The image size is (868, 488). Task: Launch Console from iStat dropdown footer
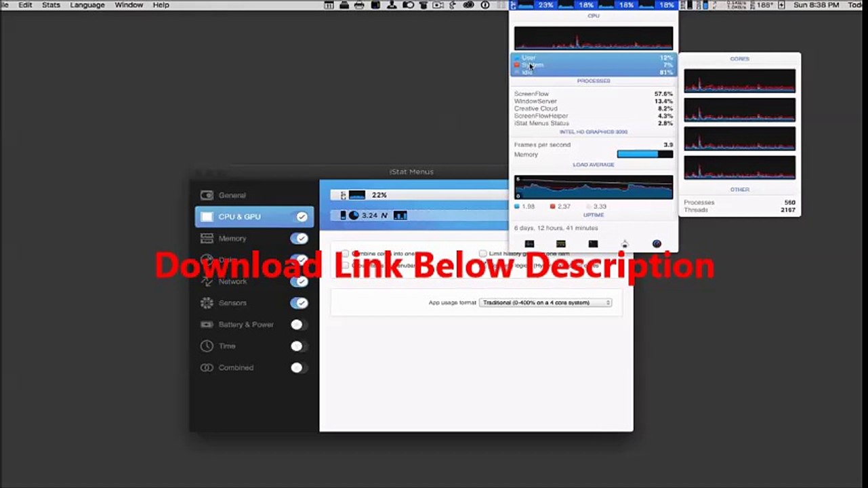[x=561, y=244]
